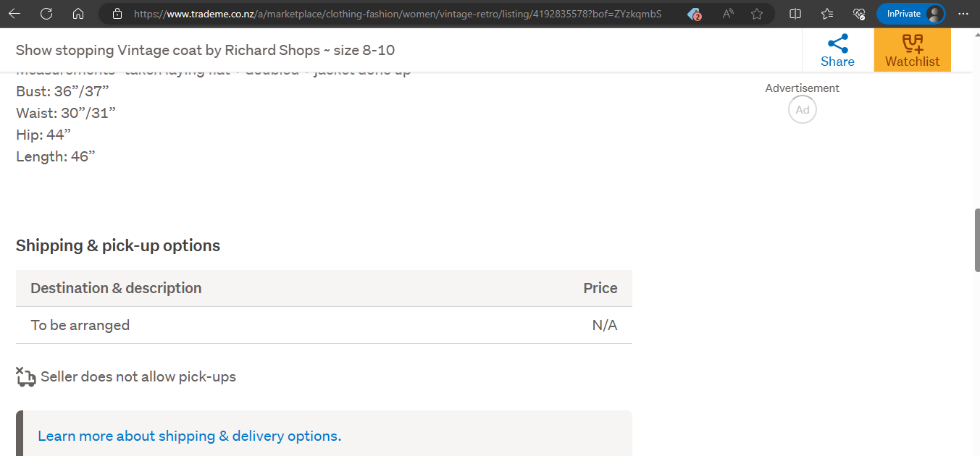This screenshot has width=980, height=456.
Task: Switch to the InPrivate profile menu
Action: tap(911, 13)
